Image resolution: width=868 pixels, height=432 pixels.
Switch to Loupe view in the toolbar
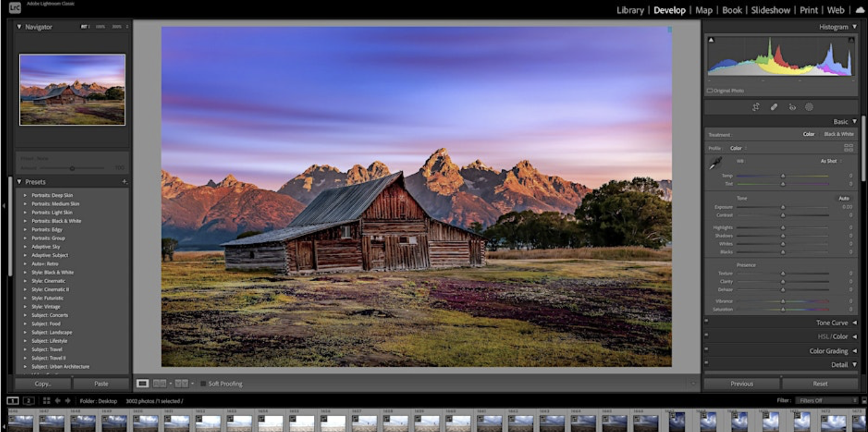pyautogui.click(x=143, y=383)
